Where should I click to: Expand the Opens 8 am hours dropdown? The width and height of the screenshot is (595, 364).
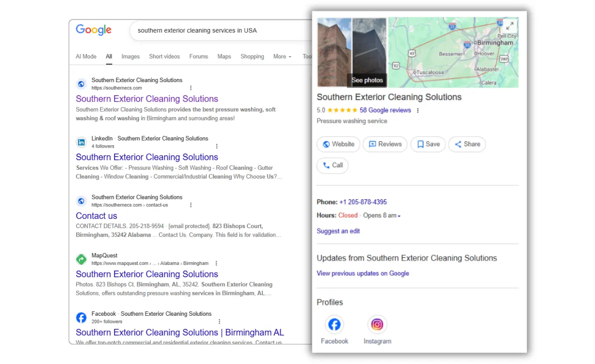382,215
